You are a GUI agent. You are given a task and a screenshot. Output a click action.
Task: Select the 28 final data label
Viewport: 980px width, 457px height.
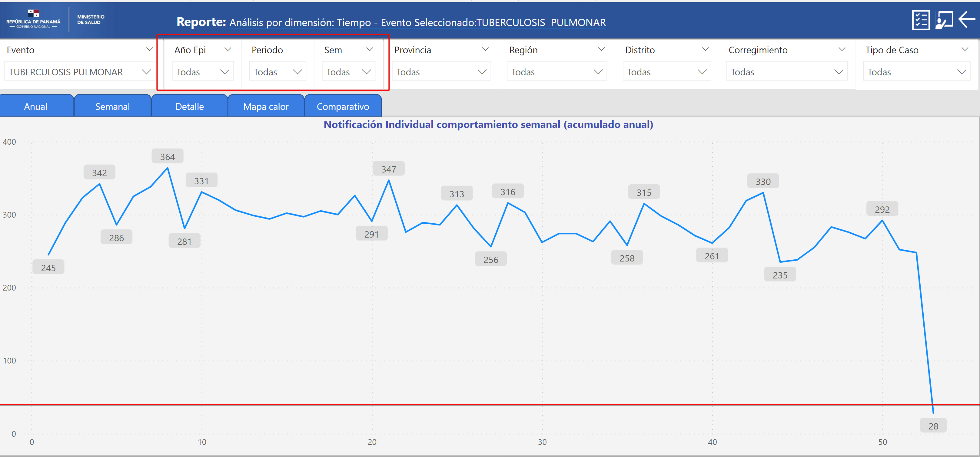coord(933,426)
